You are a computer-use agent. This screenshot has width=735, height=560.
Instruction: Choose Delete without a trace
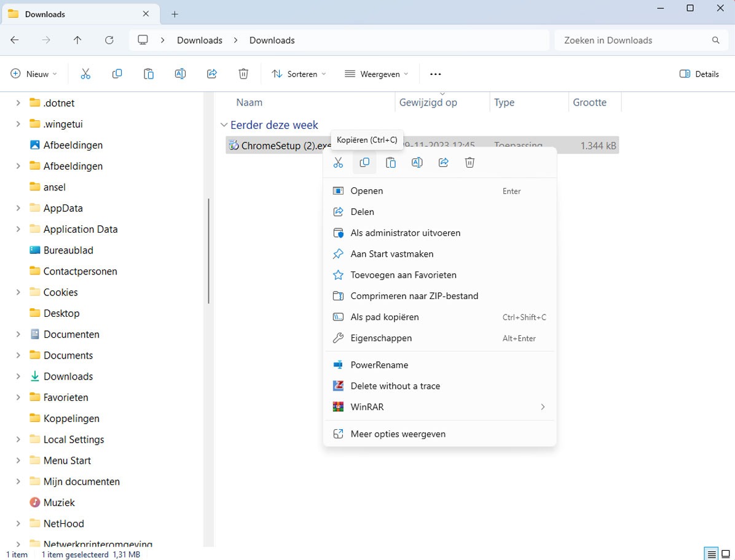[439, 386]
